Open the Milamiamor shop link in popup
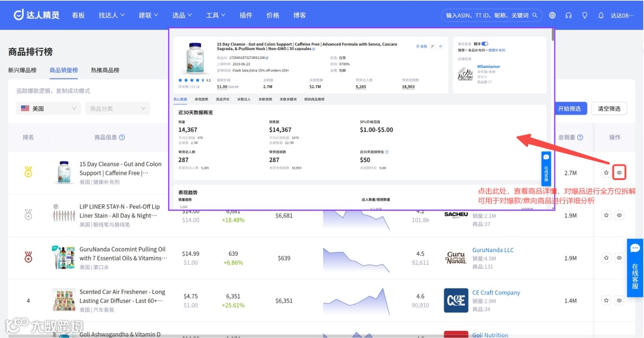644x338 pixels. coord(489,67)
